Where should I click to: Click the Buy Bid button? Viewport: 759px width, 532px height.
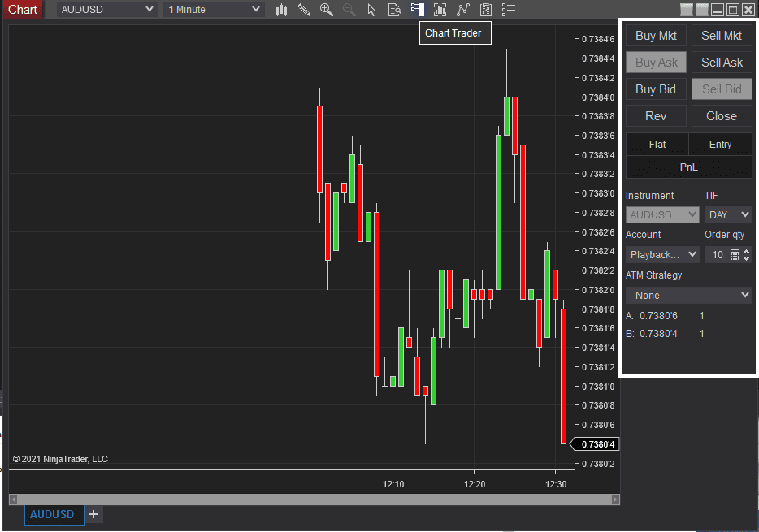(656, 89)
